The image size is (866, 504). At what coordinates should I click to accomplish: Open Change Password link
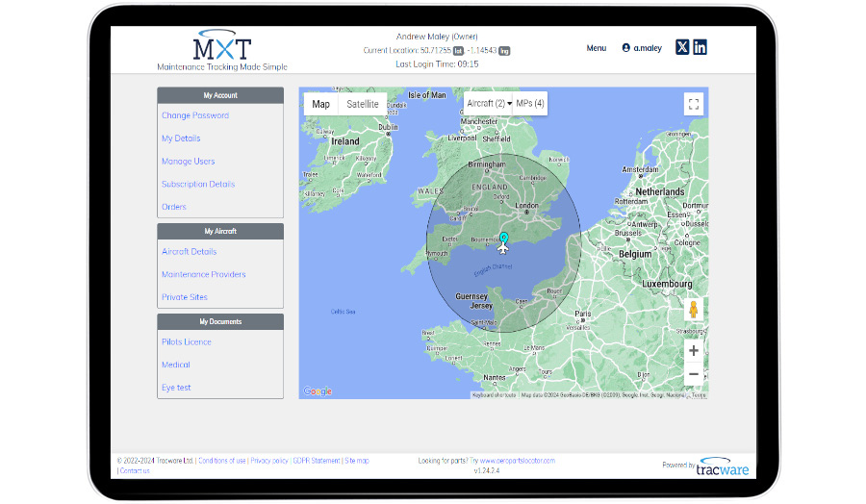195,115
